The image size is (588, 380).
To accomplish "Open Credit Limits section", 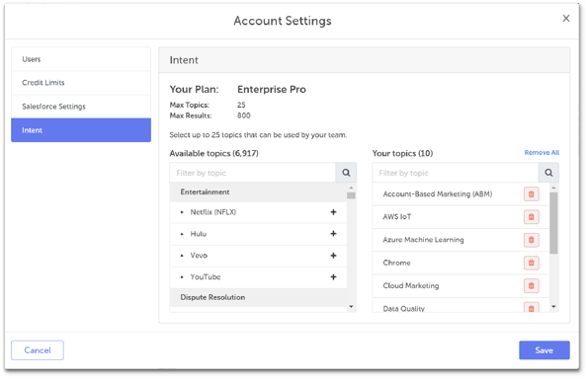I will pos(81,83).
